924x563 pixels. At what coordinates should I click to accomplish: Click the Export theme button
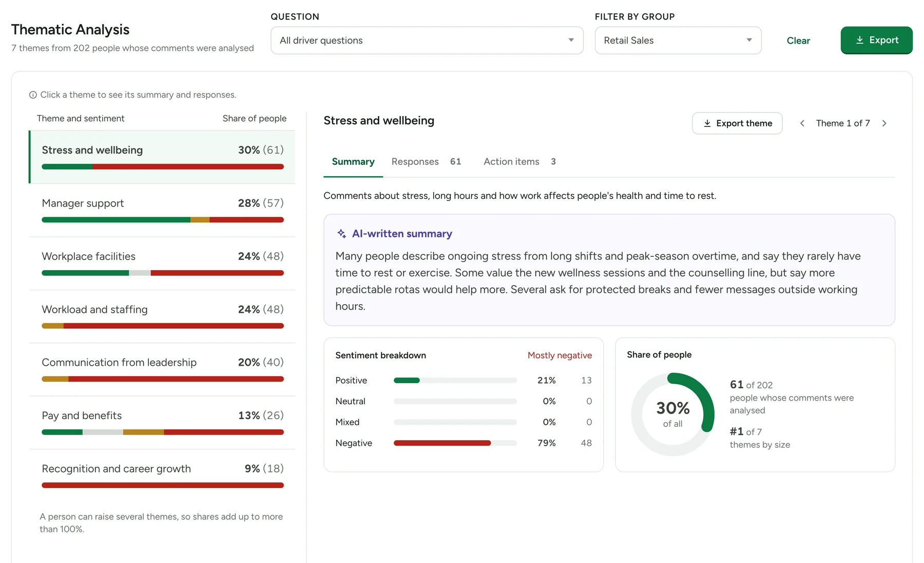737,123
